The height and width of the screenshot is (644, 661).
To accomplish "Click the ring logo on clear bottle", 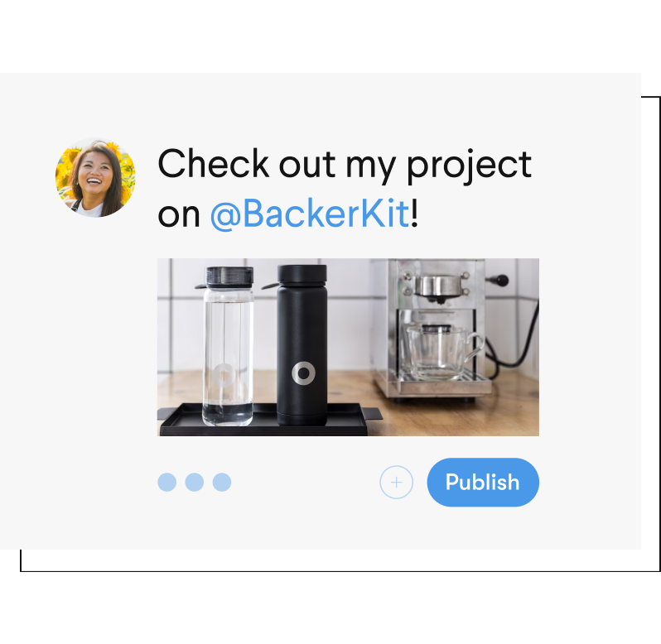I will (224, 374).
